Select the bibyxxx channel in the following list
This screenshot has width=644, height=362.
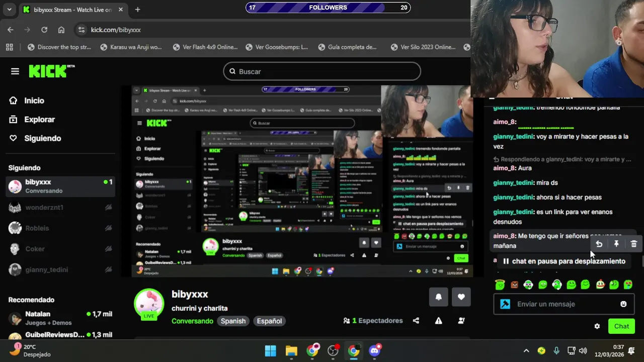click(60, 186)
